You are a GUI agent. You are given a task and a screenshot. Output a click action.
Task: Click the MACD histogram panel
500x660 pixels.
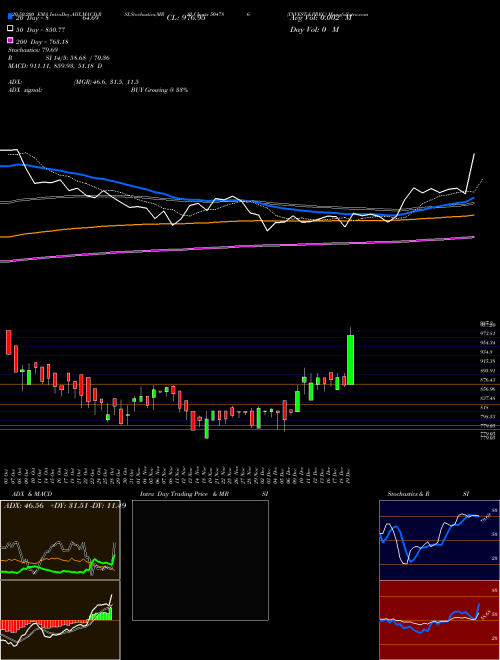tap(60, 620)
